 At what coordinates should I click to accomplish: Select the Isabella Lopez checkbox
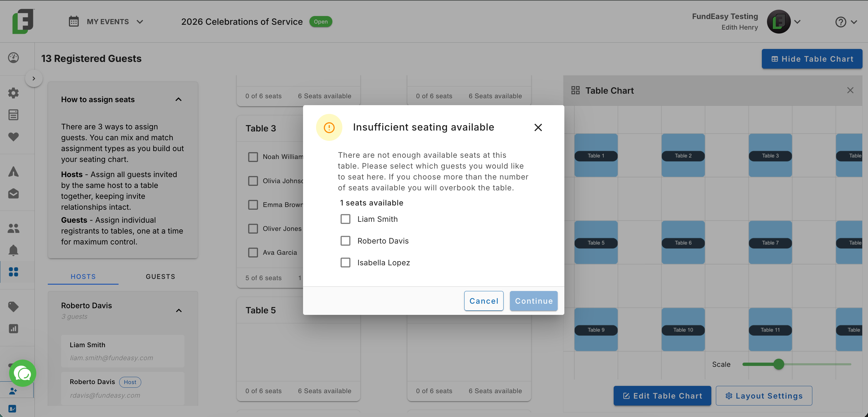[345, 263]
